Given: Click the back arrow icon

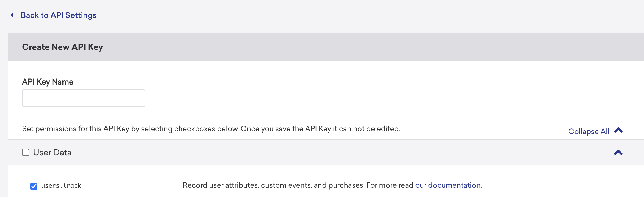Looking at the screenshot, I should 12,15.
